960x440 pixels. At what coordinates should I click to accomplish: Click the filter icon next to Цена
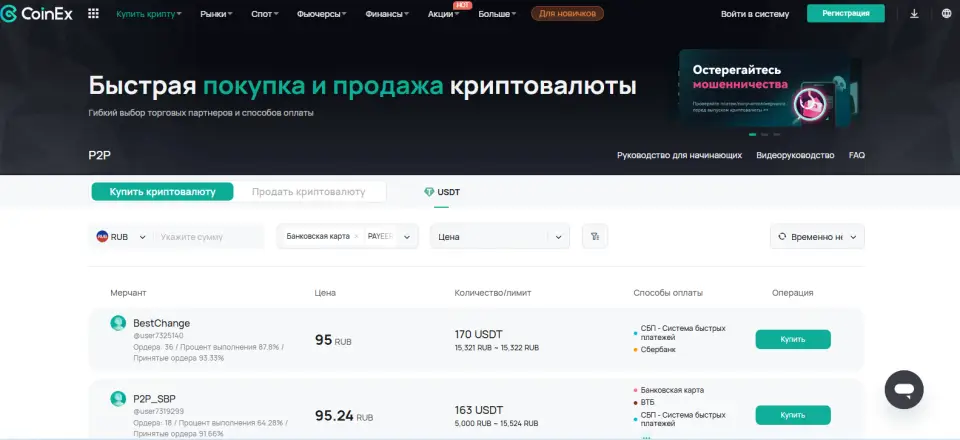(x=595, y=237)
